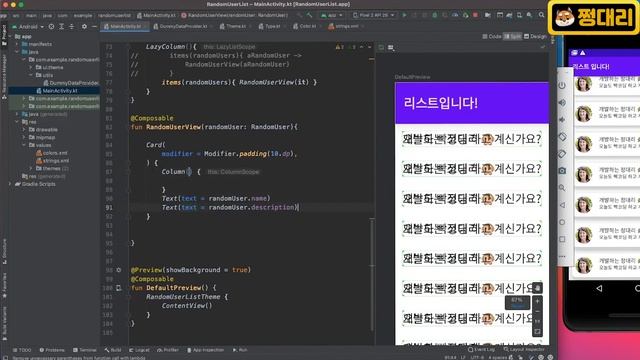Open strings.xml editor tab
Screen dimensions: 640x360
tap(346, 27)
